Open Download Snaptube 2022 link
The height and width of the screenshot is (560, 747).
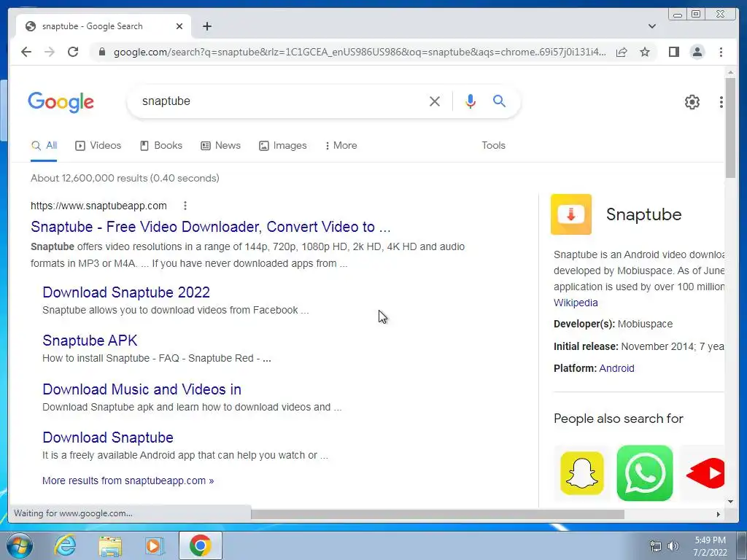(126, 292)
